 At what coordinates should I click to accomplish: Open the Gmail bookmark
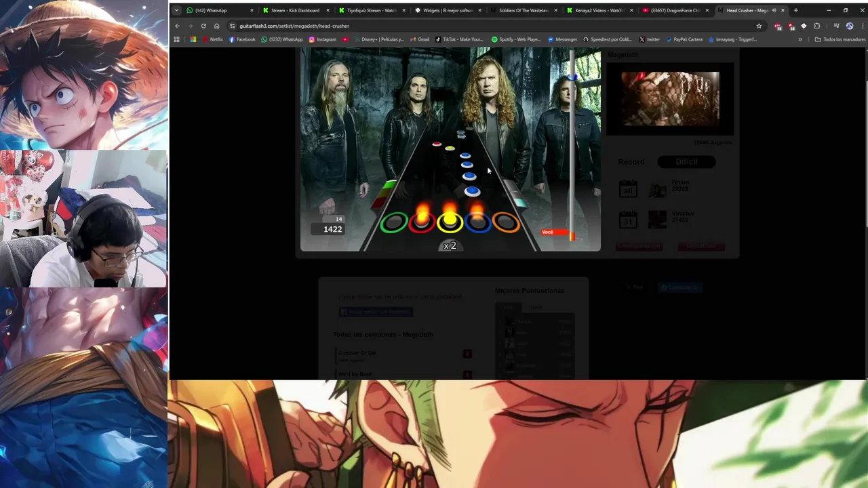[x=420, y=39]
